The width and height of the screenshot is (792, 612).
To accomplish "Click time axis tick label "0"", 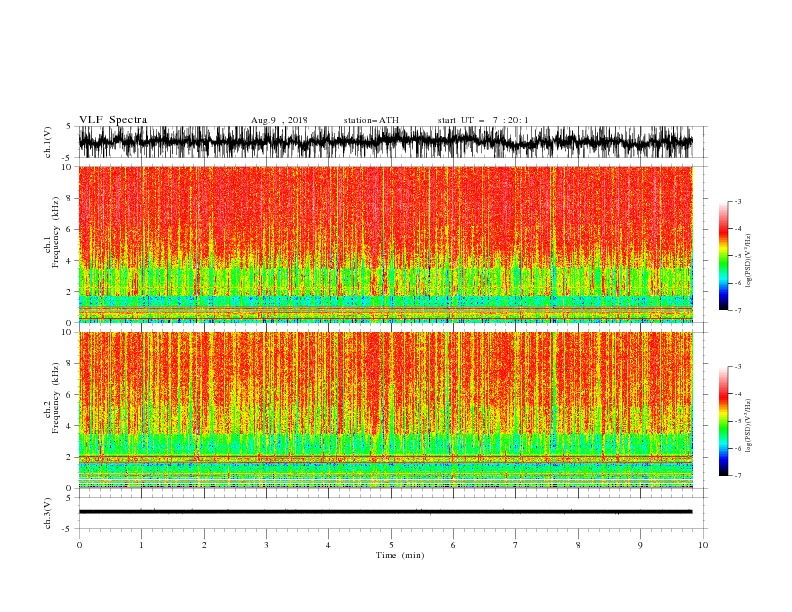I will 79,545.
